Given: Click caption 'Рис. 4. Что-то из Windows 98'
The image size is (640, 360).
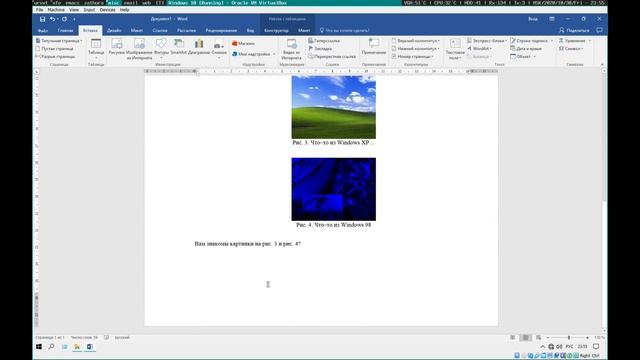Looking at the screenshot, I should [x=333, y=225].
